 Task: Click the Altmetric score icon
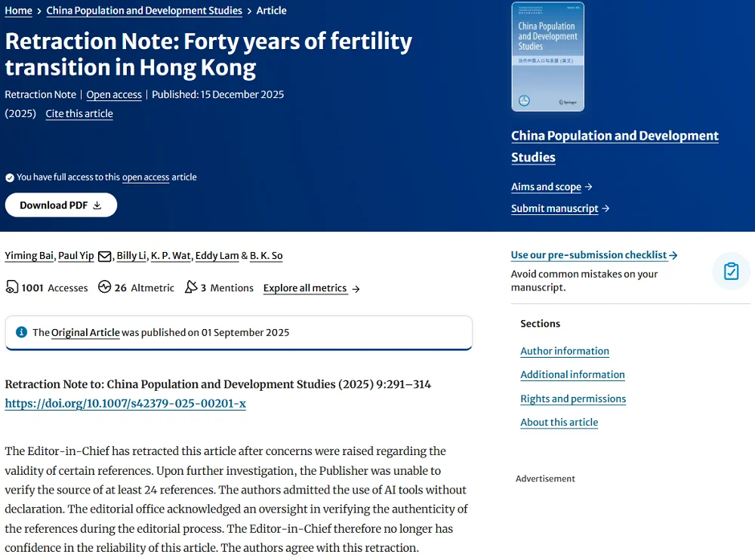coord(105,288)
